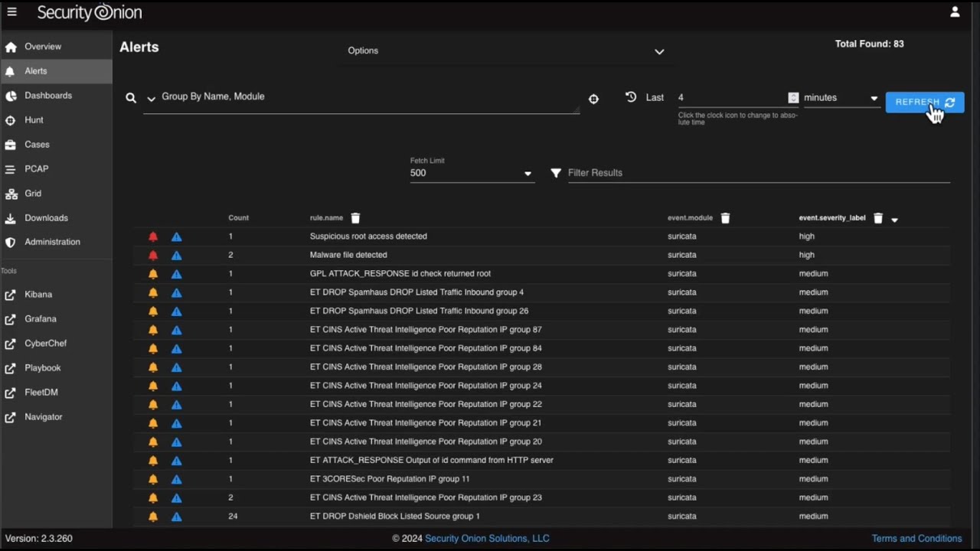The width and height of the screenshot is (980, 551).
Task: Click CINS group 23 rule name
Action: [426, 497]
